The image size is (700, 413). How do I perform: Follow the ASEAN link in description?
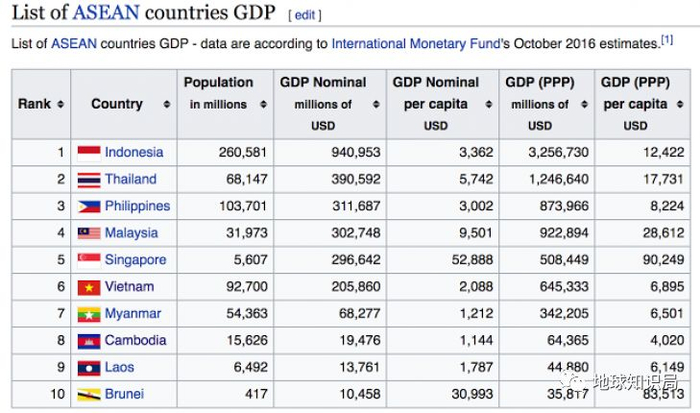pos(74,44)
